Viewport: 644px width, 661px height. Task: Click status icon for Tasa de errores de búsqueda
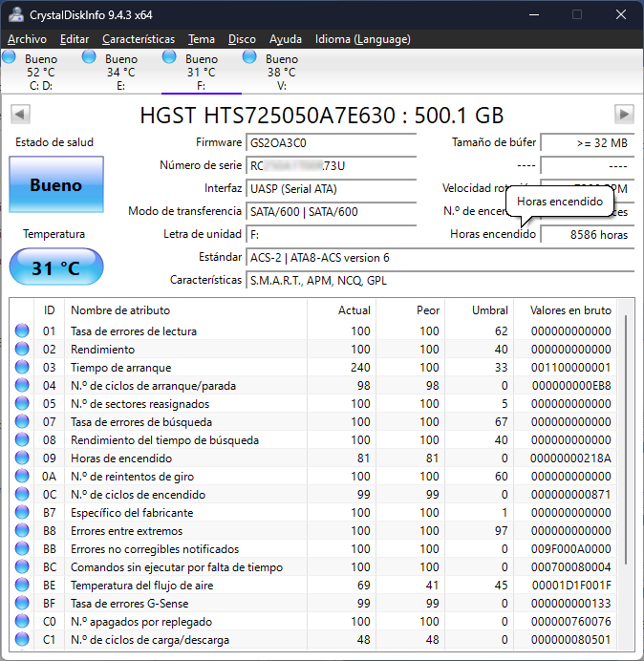click(22, 421)
